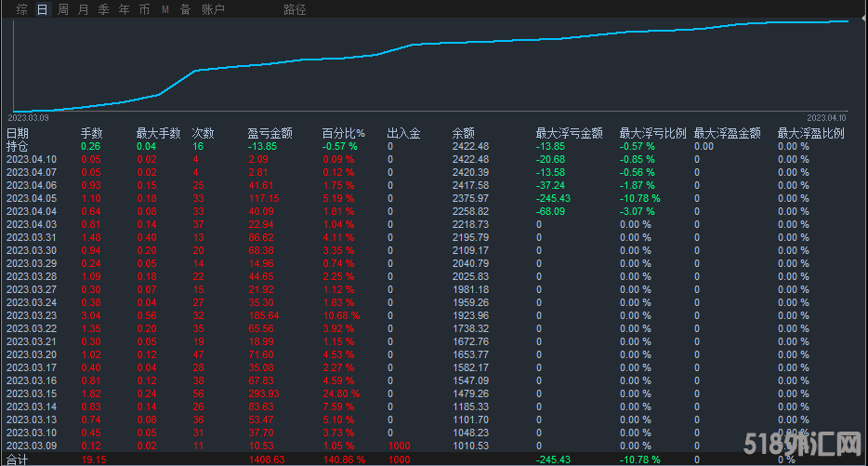Select the 日 daily tab

click(43, 9)
